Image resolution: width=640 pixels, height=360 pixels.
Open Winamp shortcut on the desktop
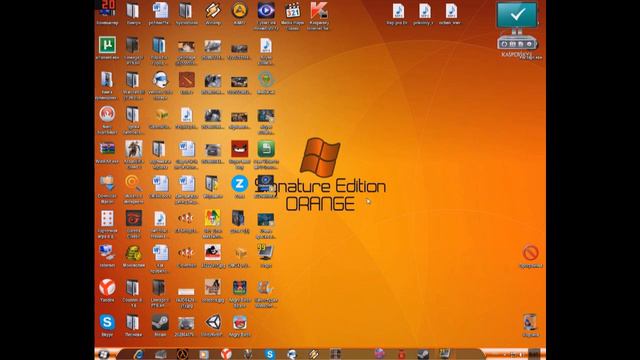[213, 11]
